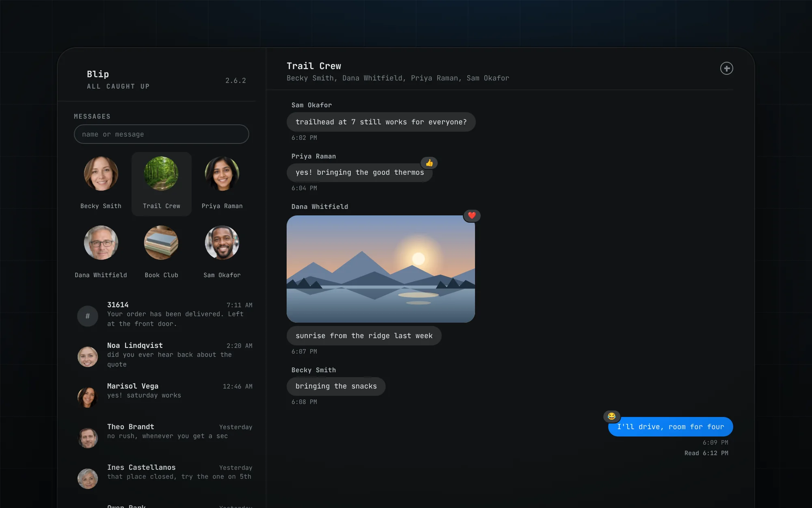Click Noa Lindqvist's avatar in the message list
This screenshot has width=812, height=508.
point(88,356)
